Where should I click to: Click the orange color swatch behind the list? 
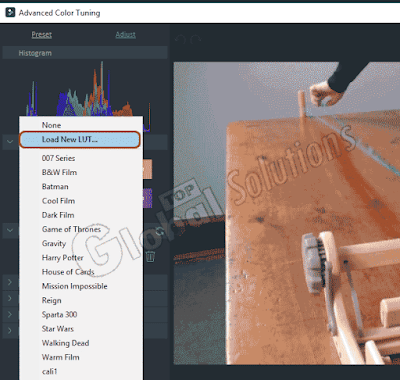[x=147, y=169]
